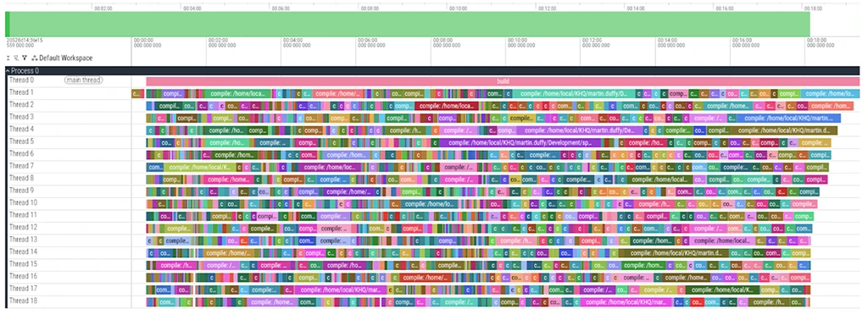Select the Thread 6 track label
868x320 pixels.
click(21, 153)
